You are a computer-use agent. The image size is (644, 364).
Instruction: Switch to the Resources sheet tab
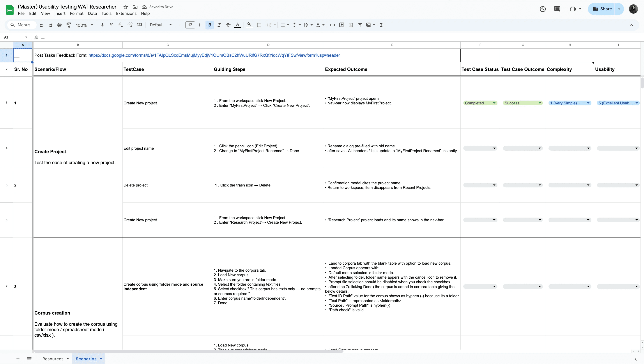(53, 359)
